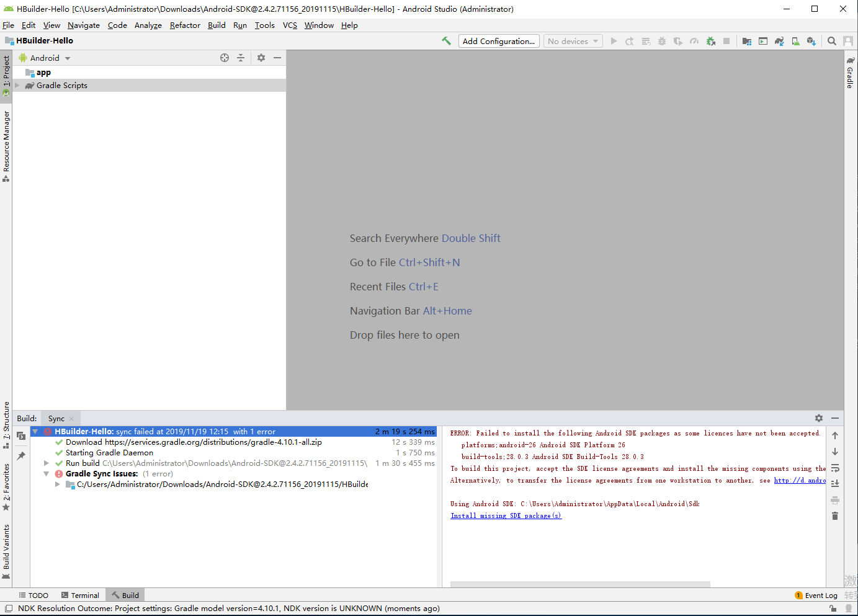Expand the Run build node
858x616 pixels.
[47, 463]
